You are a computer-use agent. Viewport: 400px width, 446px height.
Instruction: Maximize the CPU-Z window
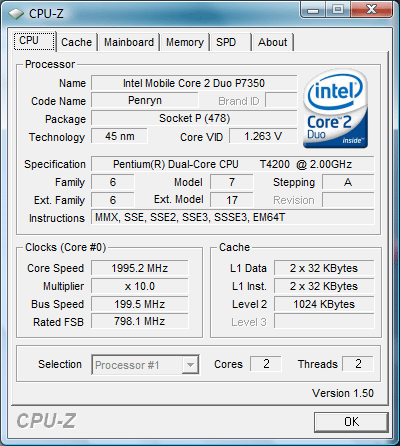click(x=338, y=10)
